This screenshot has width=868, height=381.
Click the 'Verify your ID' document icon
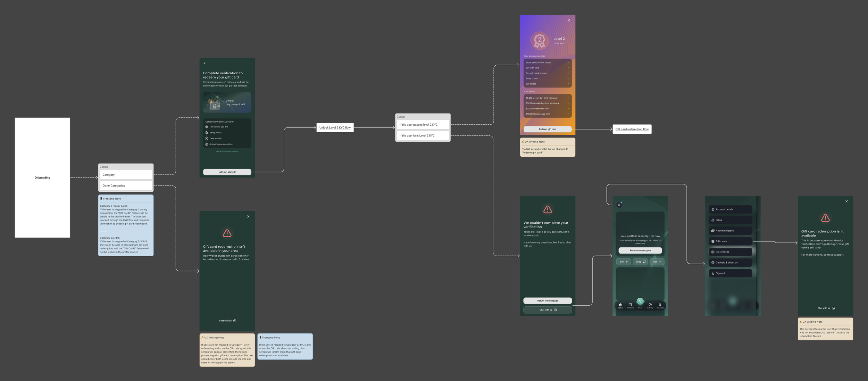(x=207, y=133)
